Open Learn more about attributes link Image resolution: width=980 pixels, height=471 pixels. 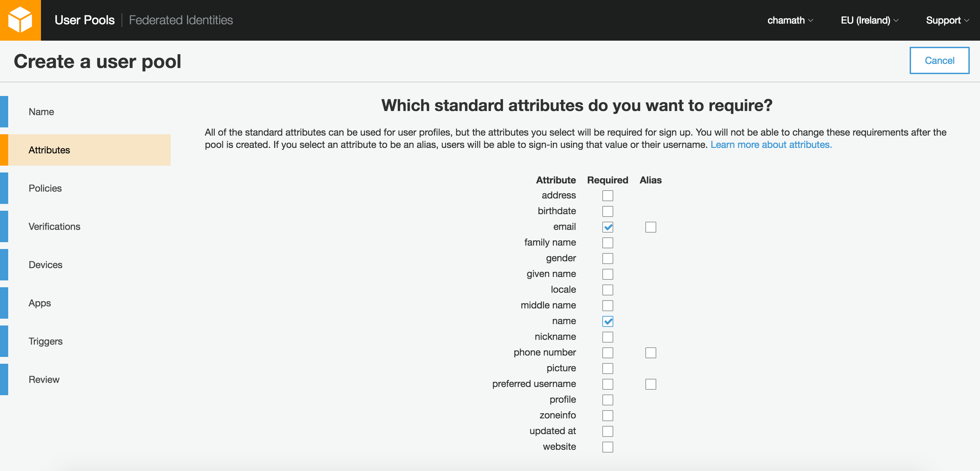pos(771,145)
